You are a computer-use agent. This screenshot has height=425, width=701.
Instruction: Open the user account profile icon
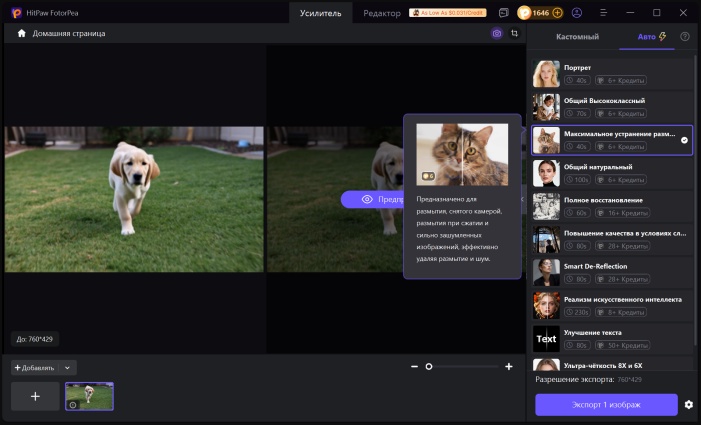coord(577,13)
